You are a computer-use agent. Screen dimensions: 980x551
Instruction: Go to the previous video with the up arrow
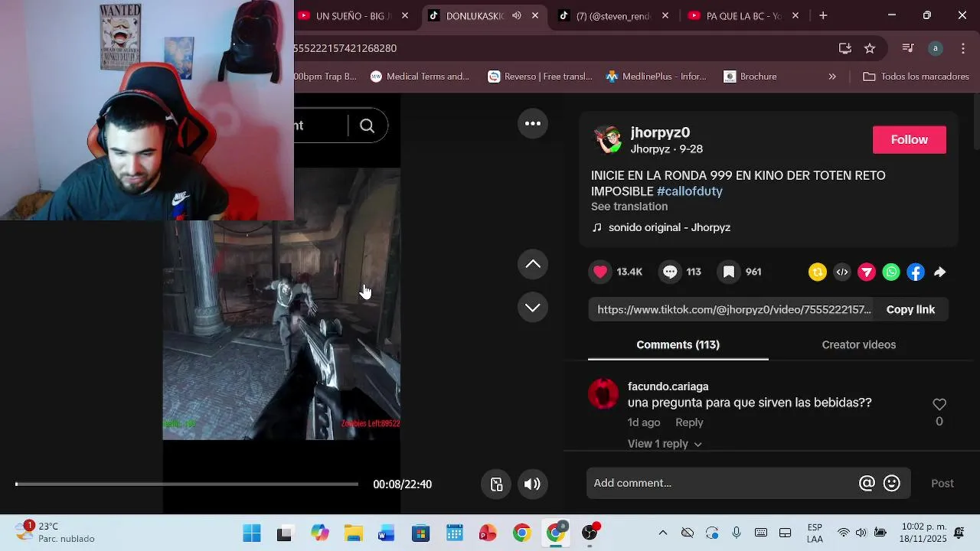coord(533,264)
